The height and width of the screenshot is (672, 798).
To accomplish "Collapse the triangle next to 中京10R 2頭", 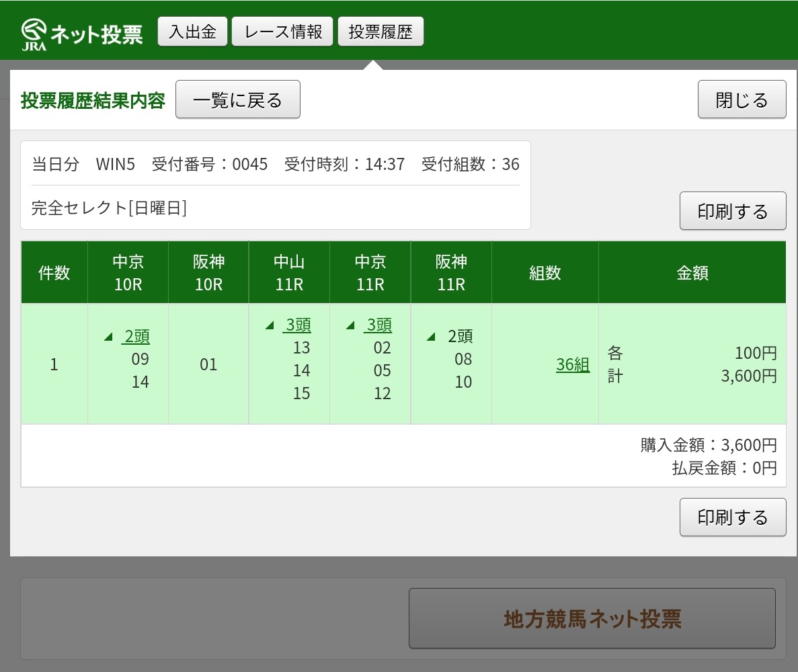I will pyautogui.click(x=108, y=337).
